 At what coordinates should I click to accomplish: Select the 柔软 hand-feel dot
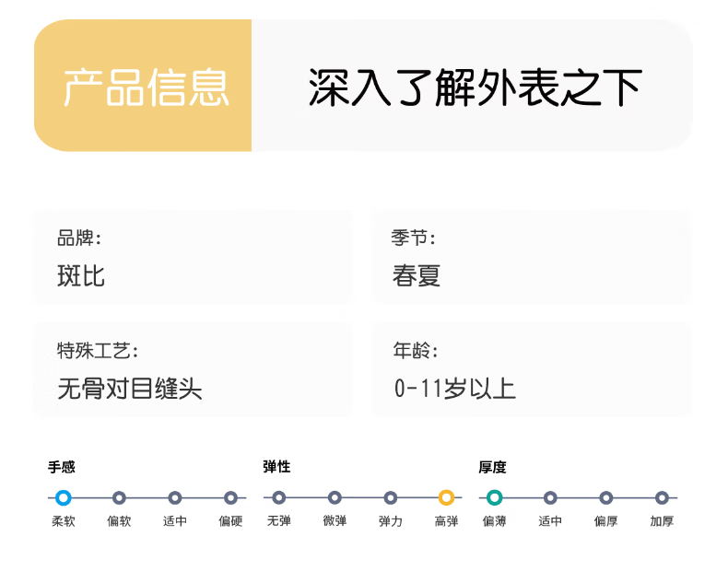[x=63, y=498]
